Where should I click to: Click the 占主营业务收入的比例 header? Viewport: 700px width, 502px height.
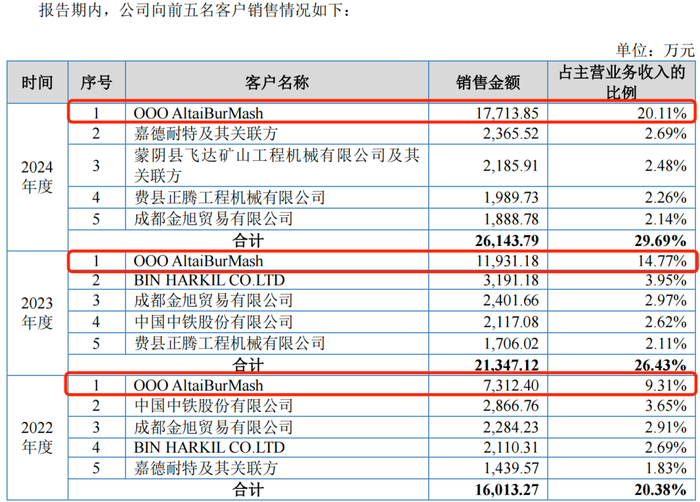point(621,83)
